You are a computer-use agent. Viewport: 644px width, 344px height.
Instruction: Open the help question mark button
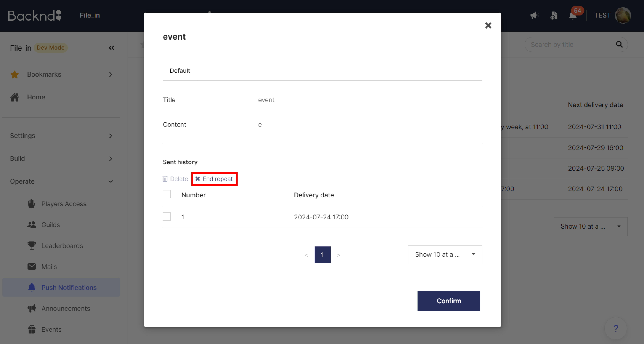tap(616, 328)
